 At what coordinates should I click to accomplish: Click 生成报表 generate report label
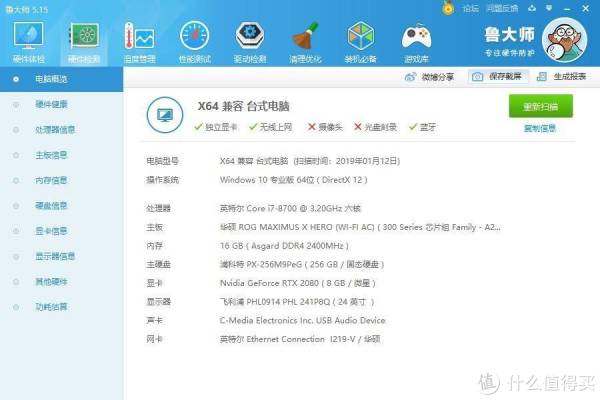570,77
